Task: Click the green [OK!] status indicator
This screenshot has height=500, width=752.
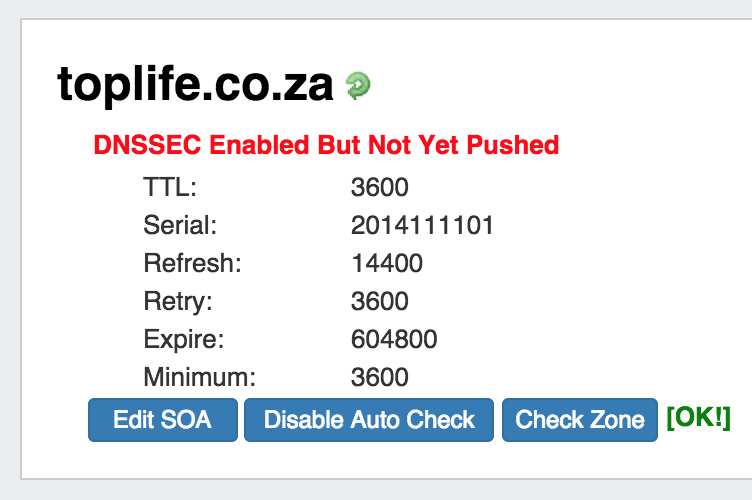Action: (x=698, y=418)
